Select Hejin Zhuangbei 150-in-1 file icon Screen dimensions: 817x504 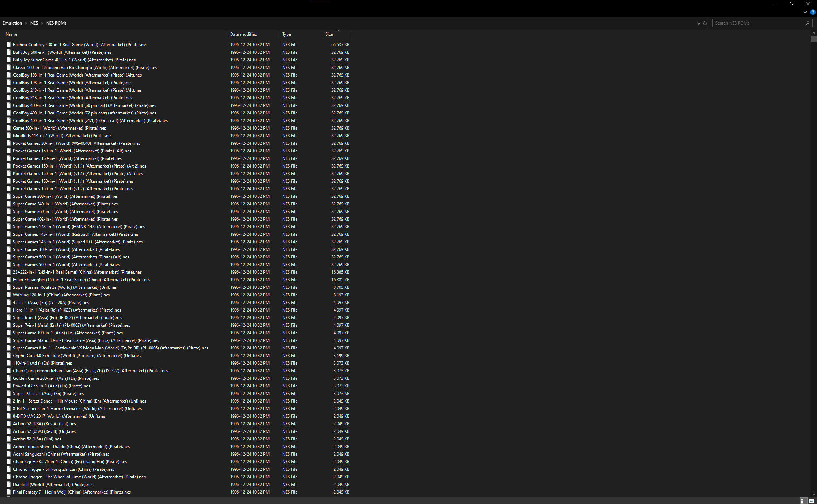8,280
